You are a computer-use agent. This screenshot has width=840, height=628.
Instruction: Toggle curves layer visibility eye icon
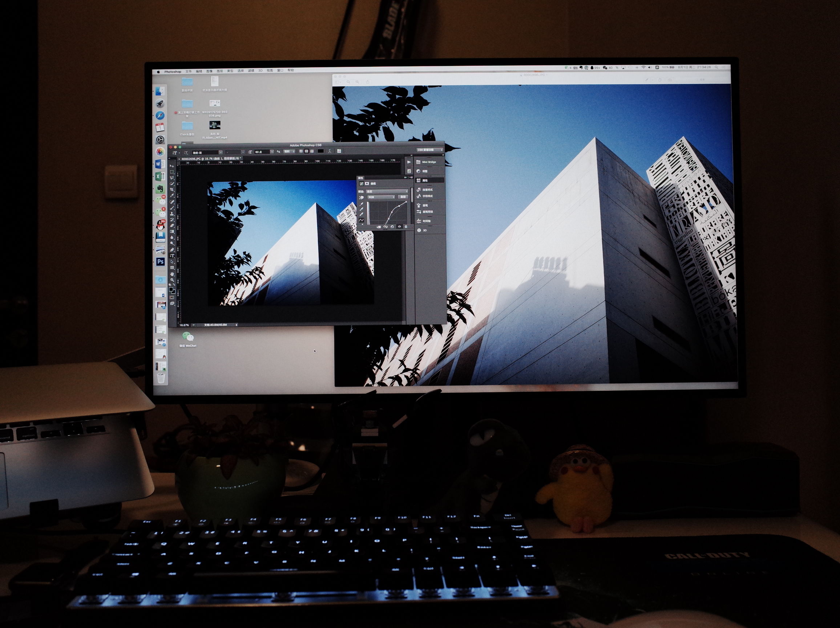(x=399, y=227)
